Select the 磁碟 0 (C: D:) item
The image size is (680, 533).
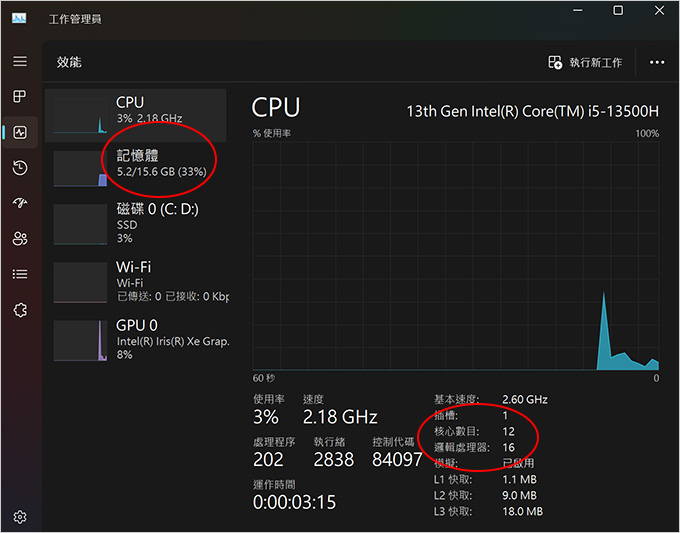136,223
